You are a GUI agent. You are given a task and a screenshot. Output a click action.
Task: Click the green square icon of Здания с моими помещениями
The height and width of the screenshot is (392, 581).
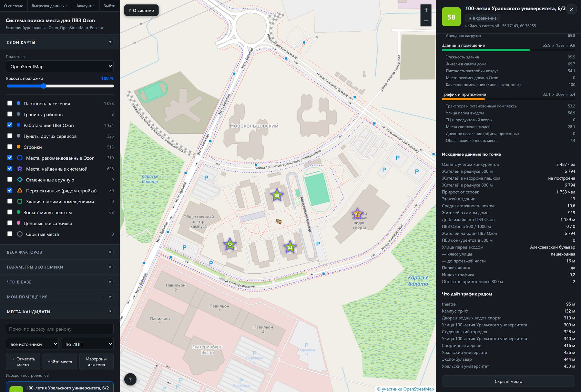(x=20, y=201)
